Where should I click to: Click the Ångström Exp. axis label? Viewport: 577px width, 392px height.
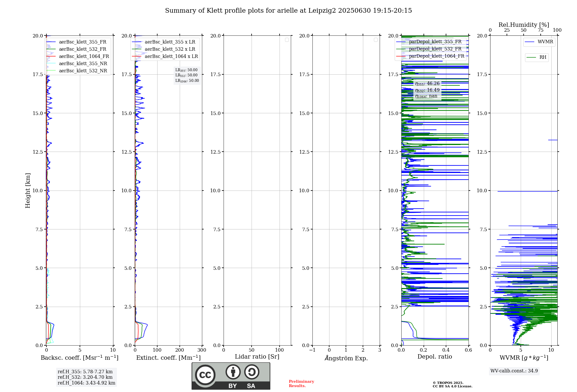tap(346, 358)
